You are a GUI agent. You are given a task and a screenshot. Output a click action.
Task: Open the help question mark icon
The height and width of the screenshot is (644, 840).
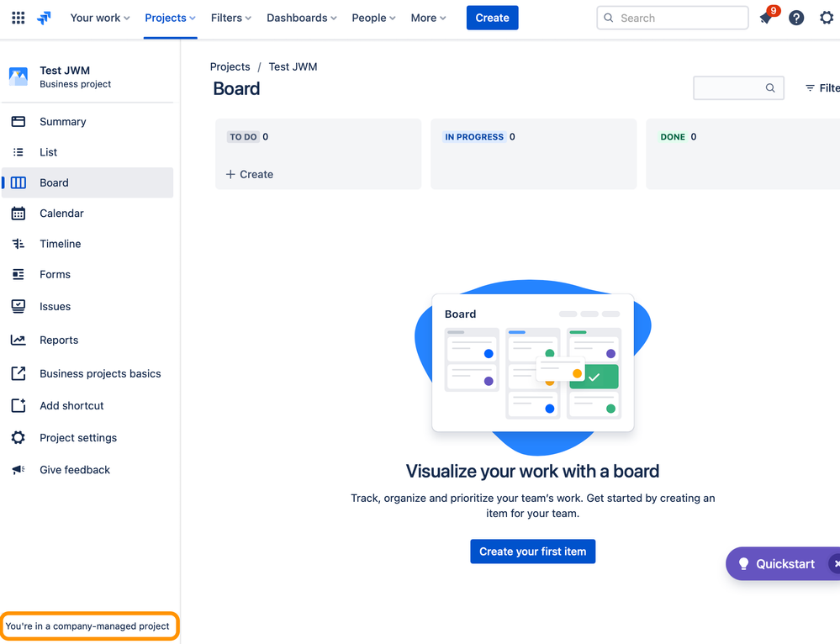pos(796,18)
